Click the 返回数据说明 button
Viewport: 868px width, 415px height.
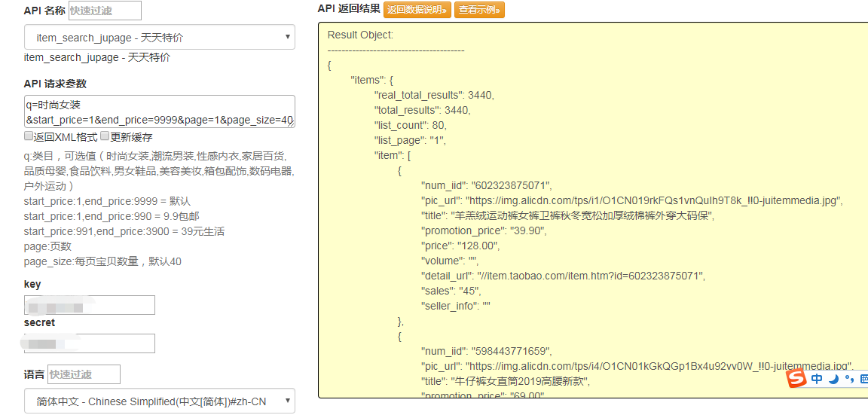pyautogui.click(x=418, y=9)
